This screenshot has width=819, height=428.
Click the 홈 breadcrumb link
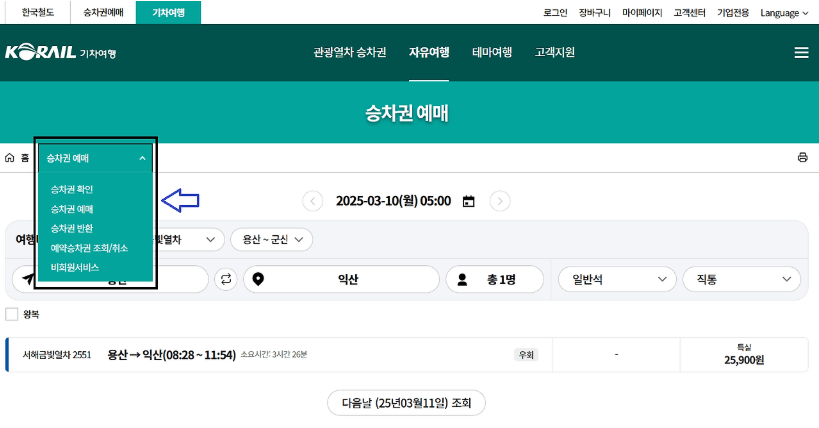(x=25, y=158)
